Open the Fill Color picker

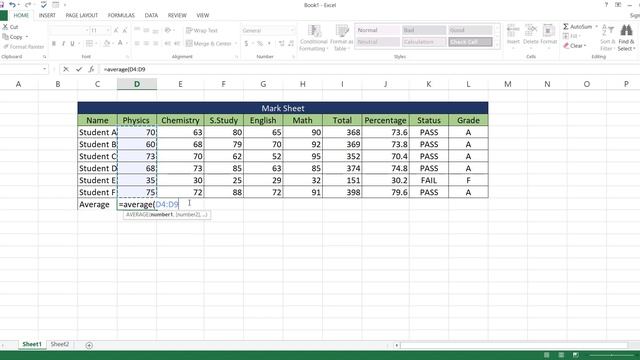[x=107, y=44]
